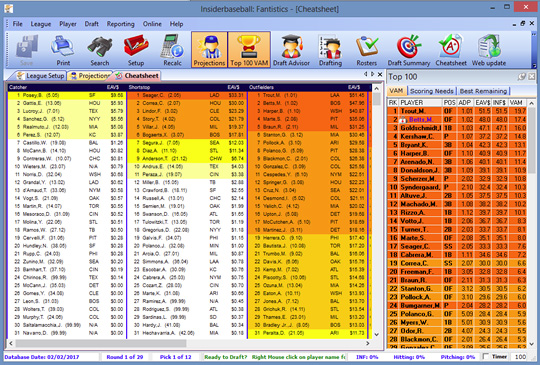
Task: Click the Save toolbar icon
Action: 26,50
